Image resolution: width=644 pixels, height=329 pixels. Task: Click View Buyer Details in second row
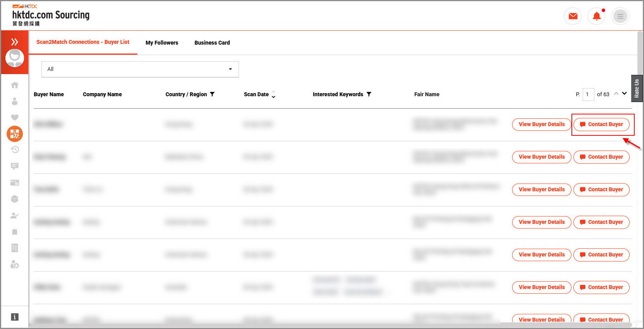pyautogui.click(x=542, y=157)
